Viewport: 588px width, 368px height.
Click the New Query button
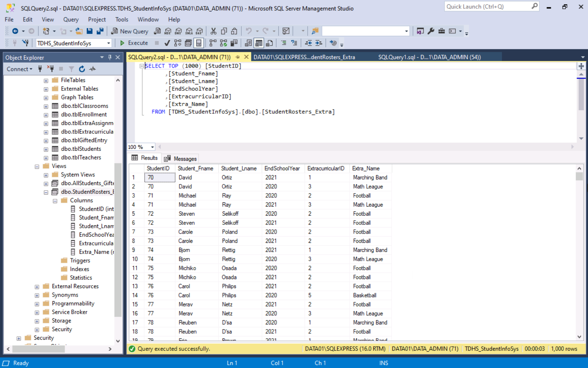pyautogui.click(x=130, y=31)
